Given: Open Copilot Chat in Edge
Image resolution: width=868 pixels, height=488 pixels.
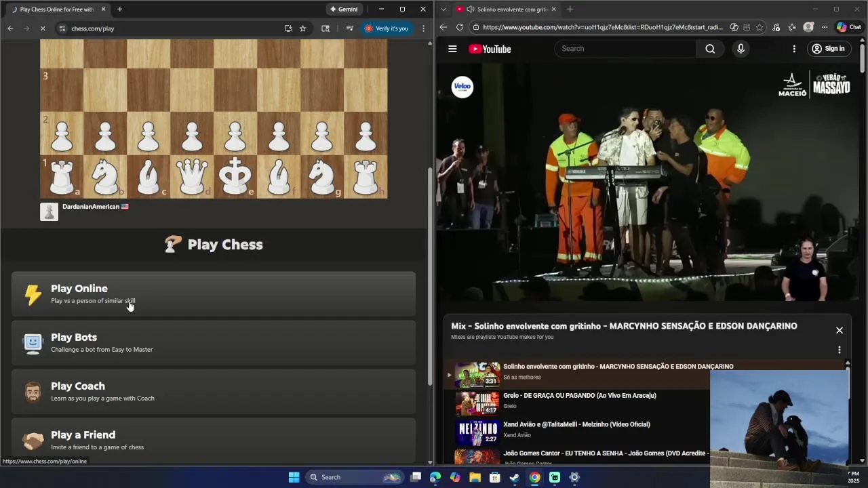Looking at the screenshot, I should 848,27.
